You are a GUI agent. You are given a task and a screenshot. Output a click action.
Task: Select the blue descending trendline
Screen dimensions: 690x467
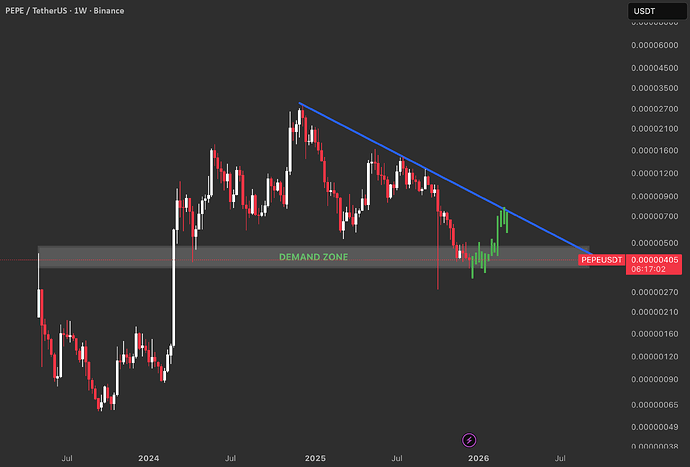point(444,178)
